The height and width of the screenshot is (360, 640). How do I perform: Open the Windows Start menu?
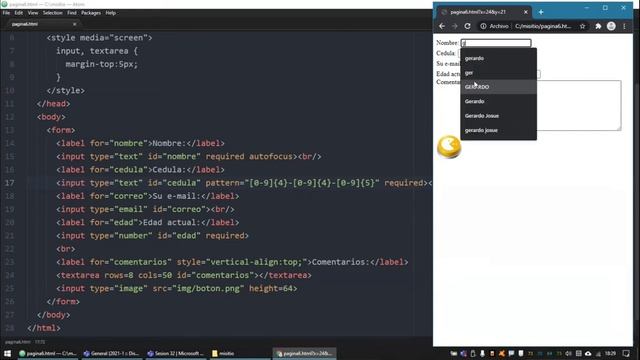[7, 353]
